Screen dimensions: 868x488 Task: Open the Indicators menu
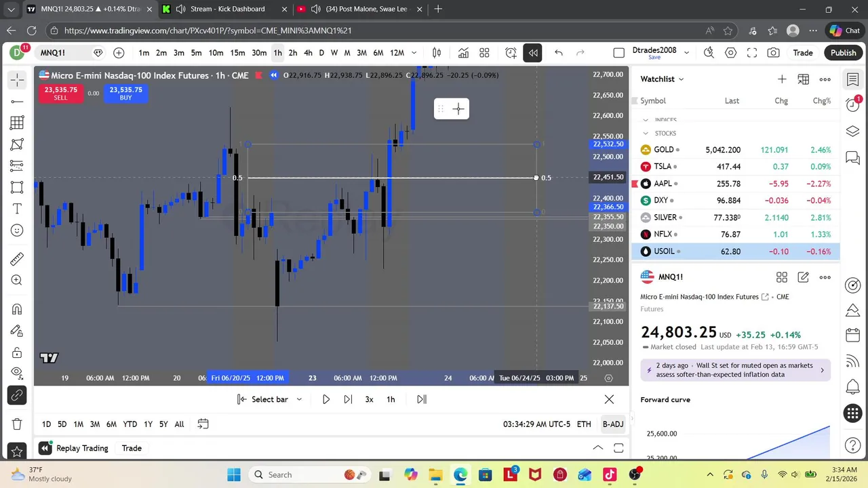tap(463, 53)
